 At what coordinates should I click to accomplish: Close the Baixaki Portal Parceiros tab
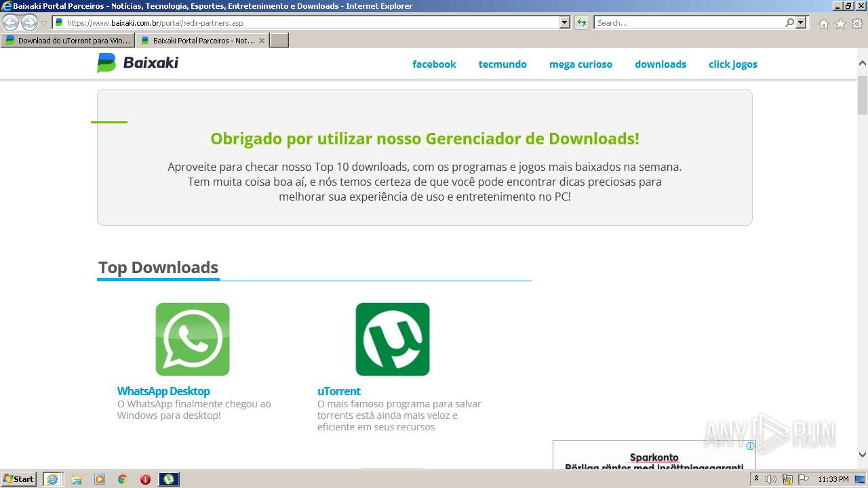(x=262, y=41)
